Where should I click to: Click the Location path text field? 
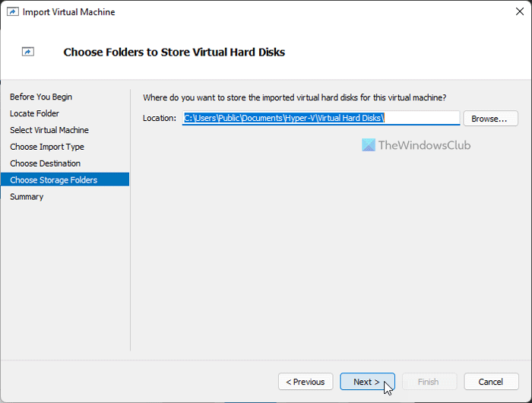[321, 118]
